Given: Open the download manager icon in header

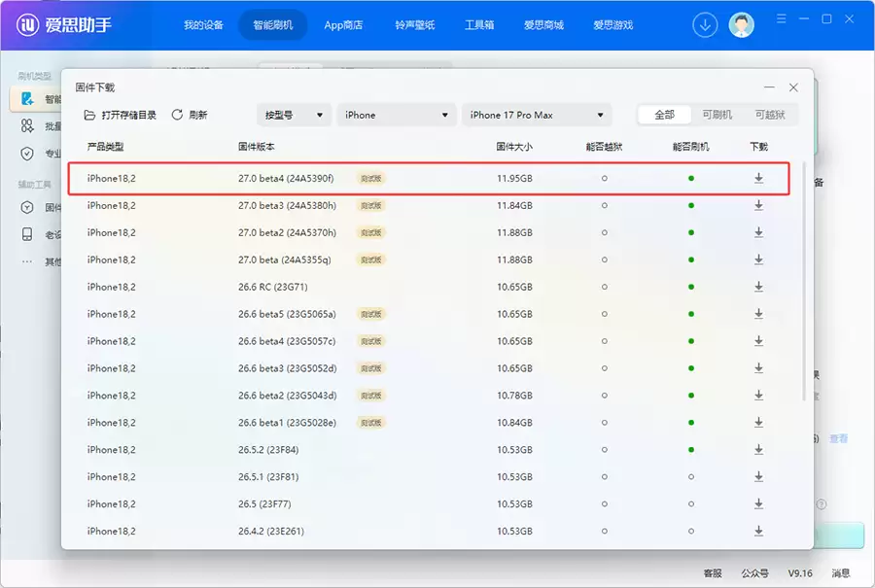Looking at the screenshot, I should (705, 25).
